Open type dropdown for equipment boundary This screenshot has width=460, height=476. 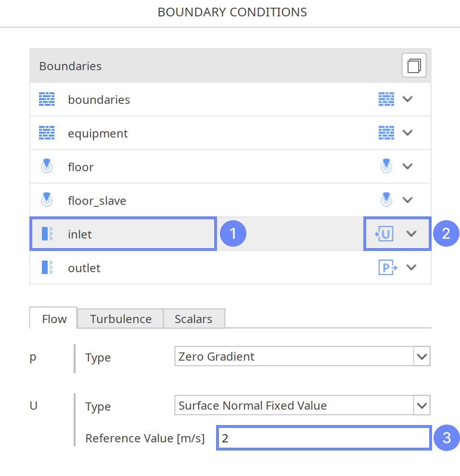pyautogui.click(x=408, y=133)
